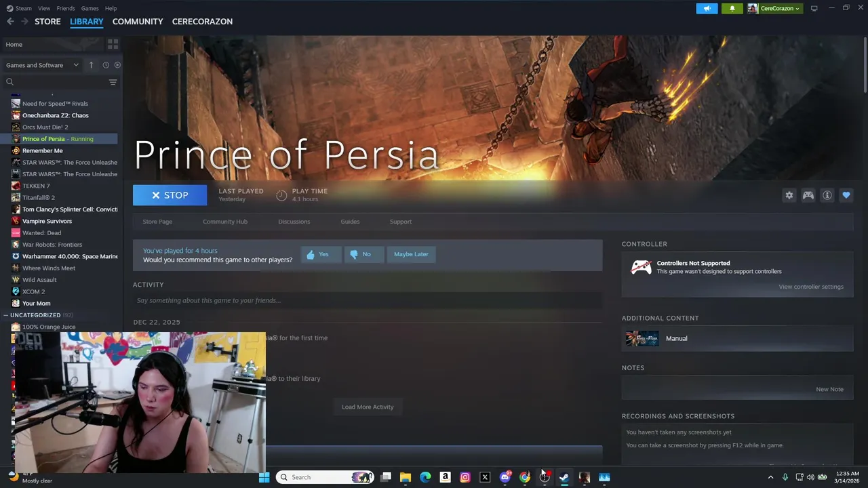The image size is (868, 488).
Task: Toggle show ready-to-play games icon
Action: pyautogui.click(x=117, y=65)
